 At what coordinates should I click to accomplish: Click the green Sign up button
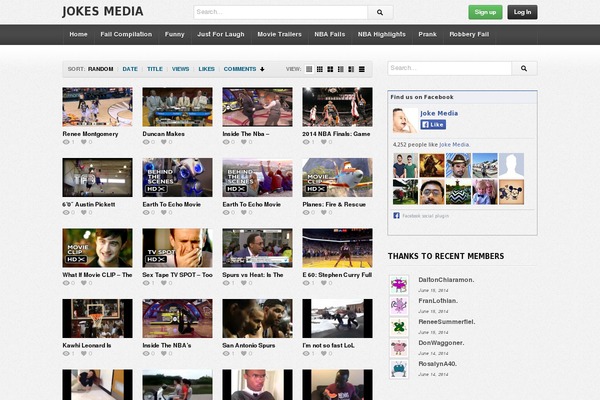coord(485,12)
